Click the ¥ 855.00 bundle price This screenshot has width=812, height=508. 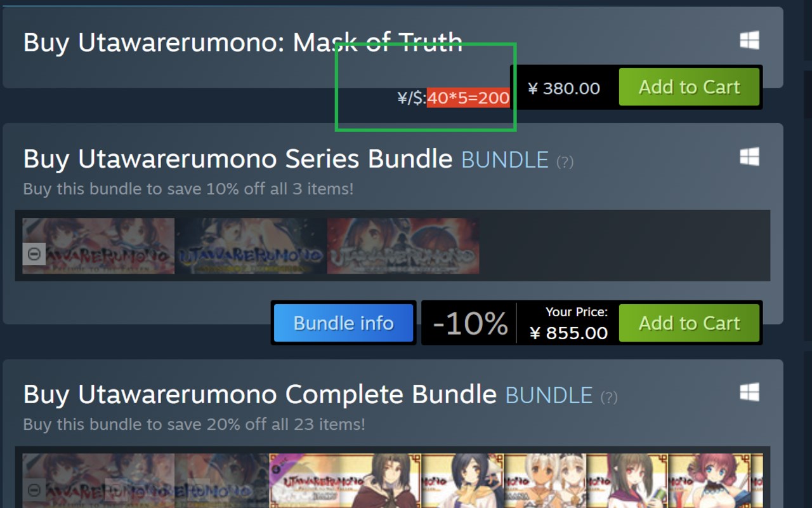(x=568, y=333)
